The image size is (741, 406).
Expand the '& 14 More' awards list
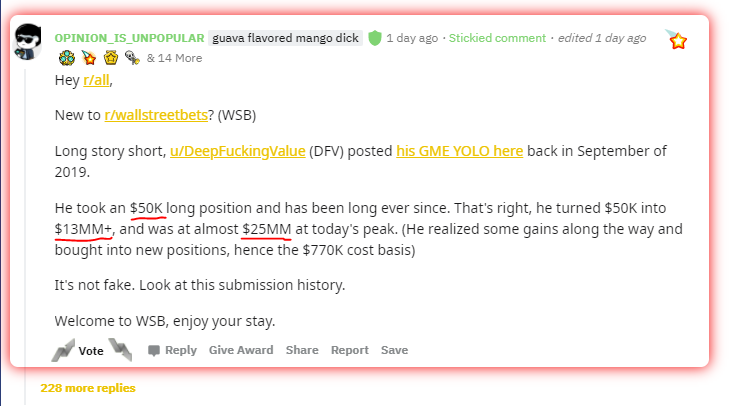(x=174, y=58)
